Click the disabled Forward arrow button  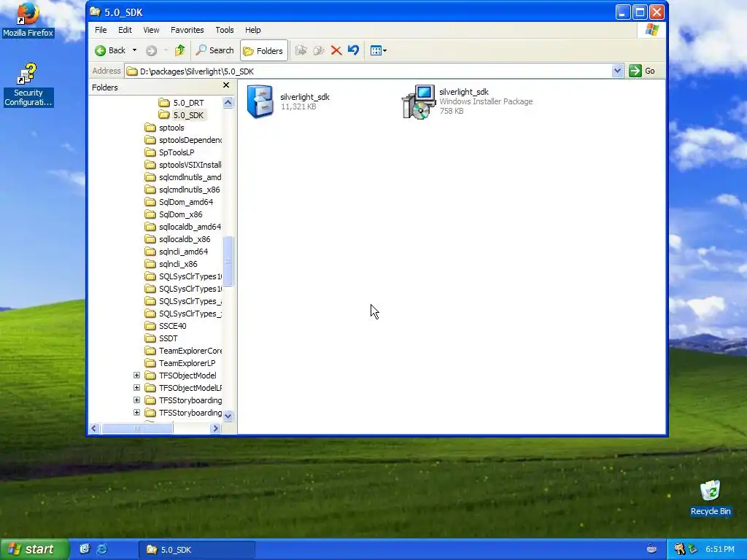(x=151, y=50)
